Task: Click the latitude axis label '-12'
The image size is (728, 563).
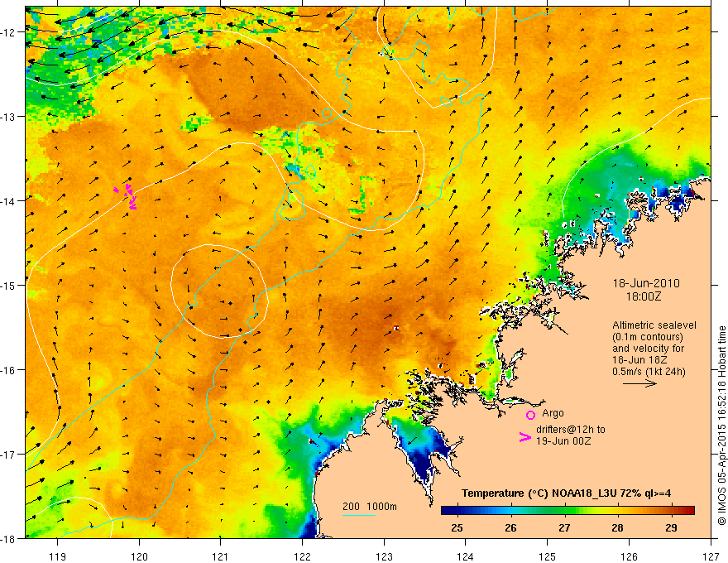Action: 8,32
